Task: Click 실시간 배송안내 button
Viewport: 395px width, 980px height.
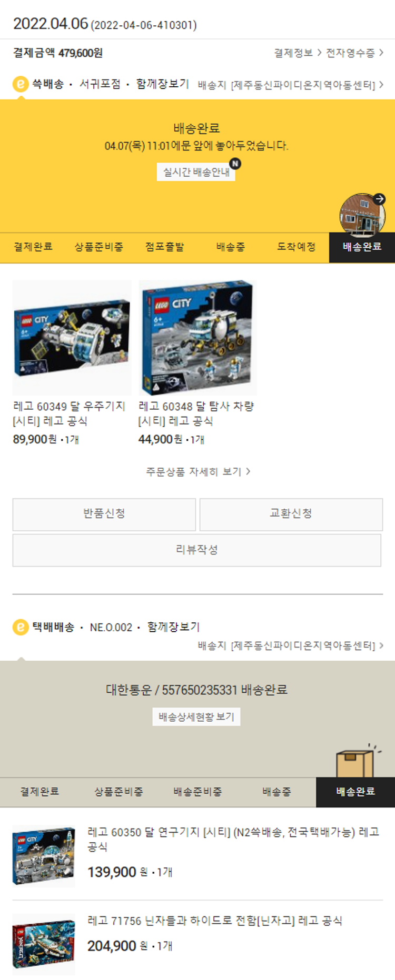Action: point(196,172)
